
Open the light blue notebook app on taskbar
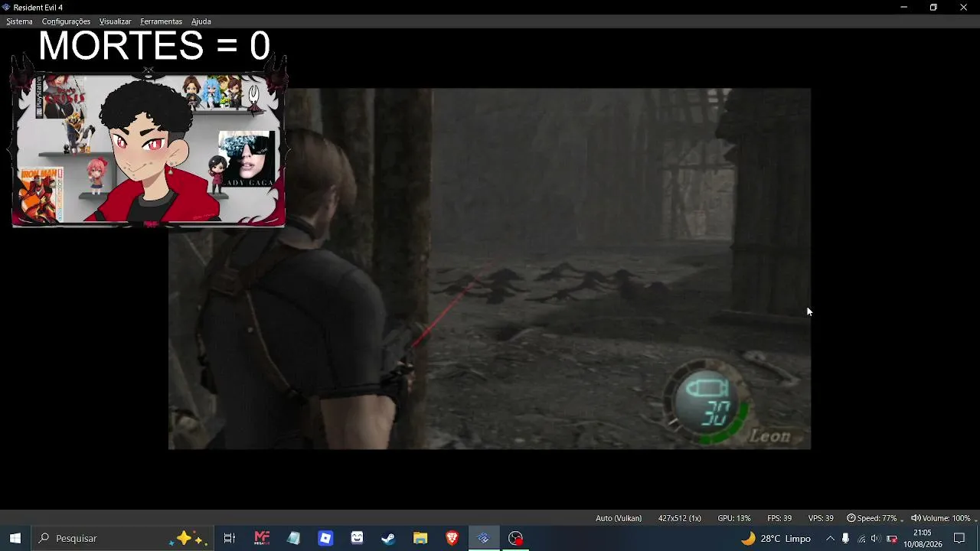[293, 538]
